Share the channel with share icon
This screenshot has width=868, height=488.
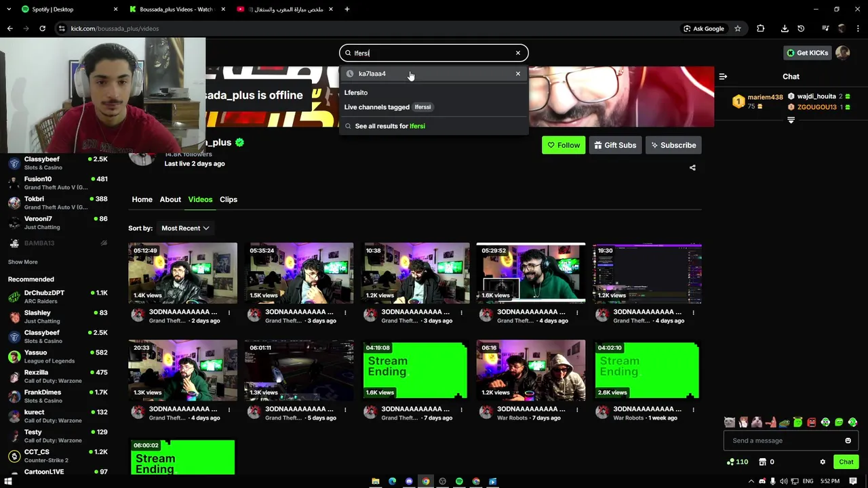pos(692,167)
